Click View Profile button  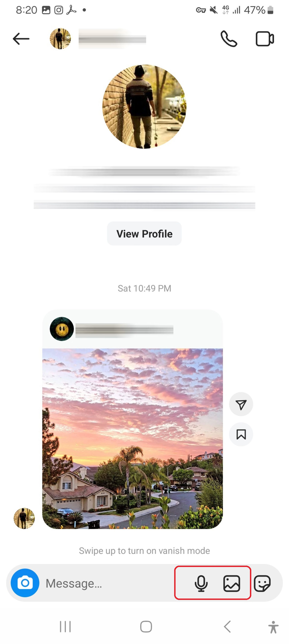click(144, 233)
